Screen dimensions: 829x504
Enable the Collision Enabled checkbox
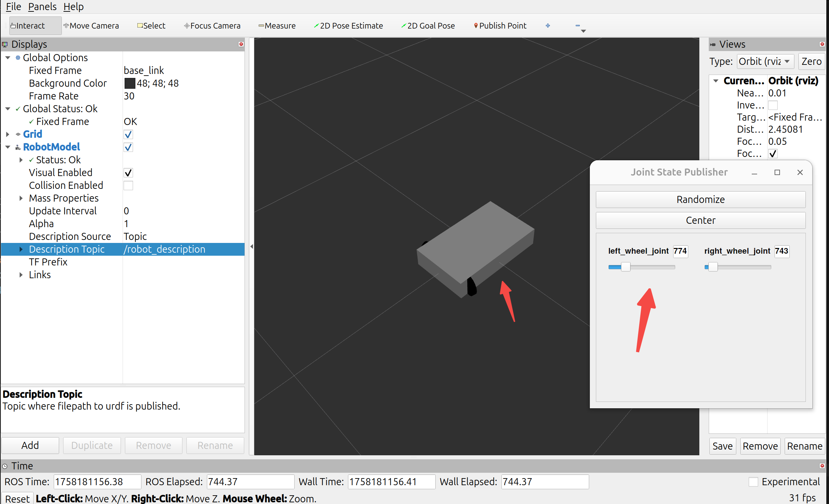(x=128, y=185)
